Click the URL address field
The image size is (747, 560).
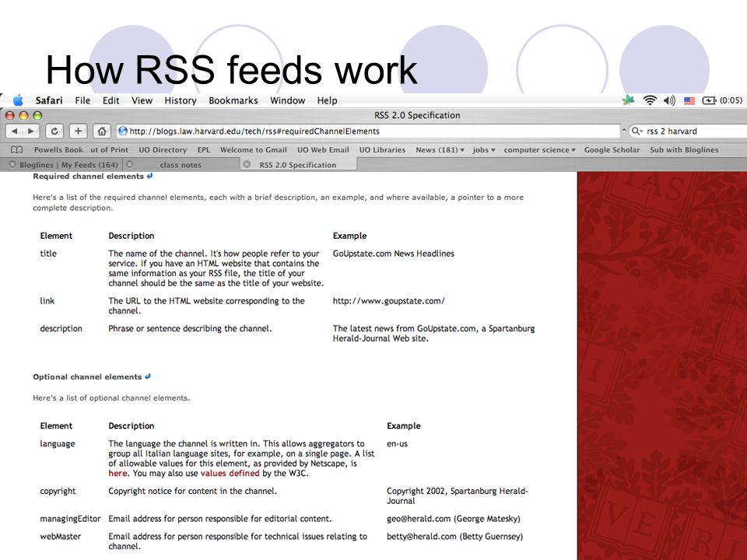click(x=368, y=131)
